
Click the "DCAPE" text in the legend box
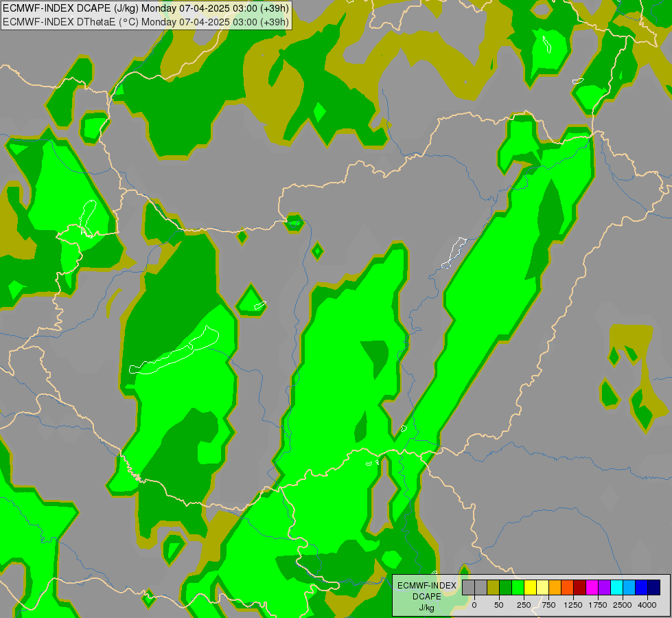(x=427, y=597)
